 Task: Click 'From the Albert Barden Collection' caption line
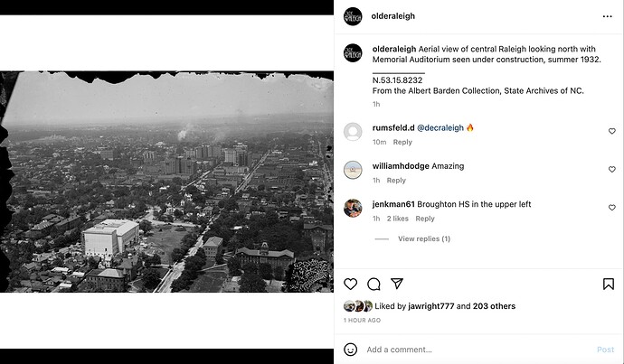[478, 90]
